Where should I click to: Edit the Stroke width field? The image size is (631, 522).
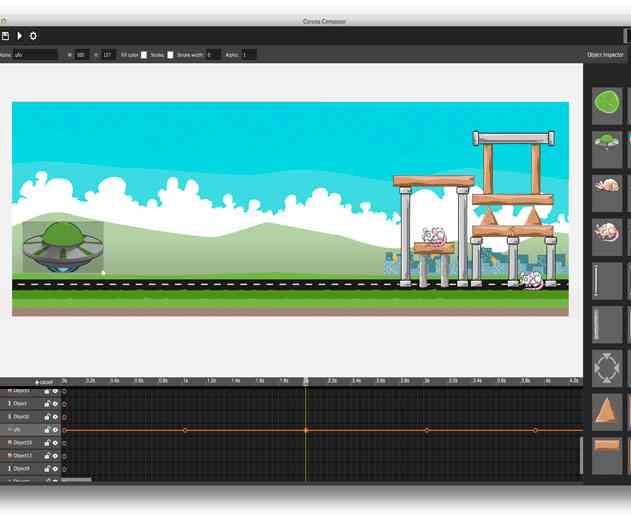213,54
